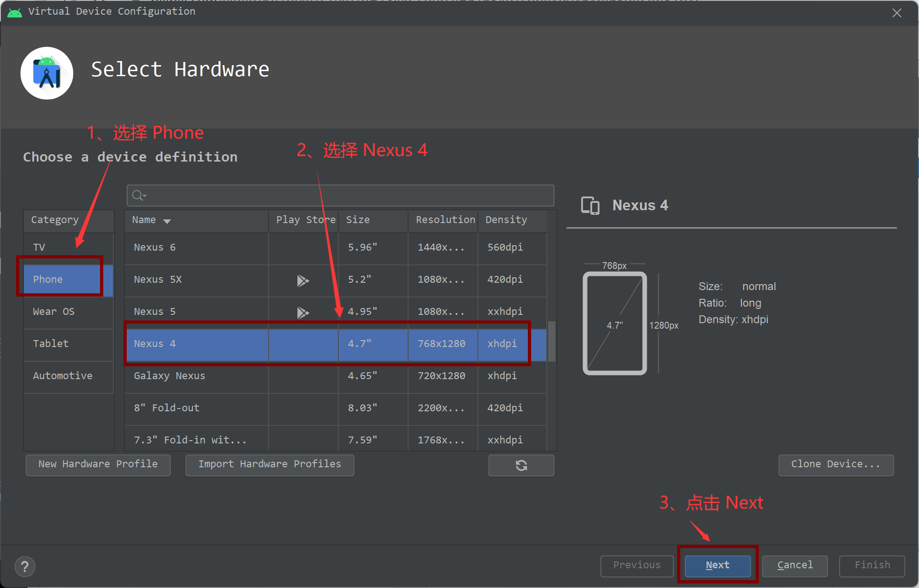Click the device table vertical scrollbar
Image resolution: width=919 pixels, height=588 pixels.
(552, 342)
